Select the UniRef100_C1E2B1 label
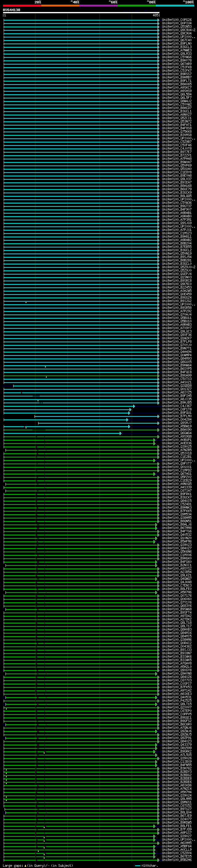Screen dimensions: 197x868 [176, 457]
